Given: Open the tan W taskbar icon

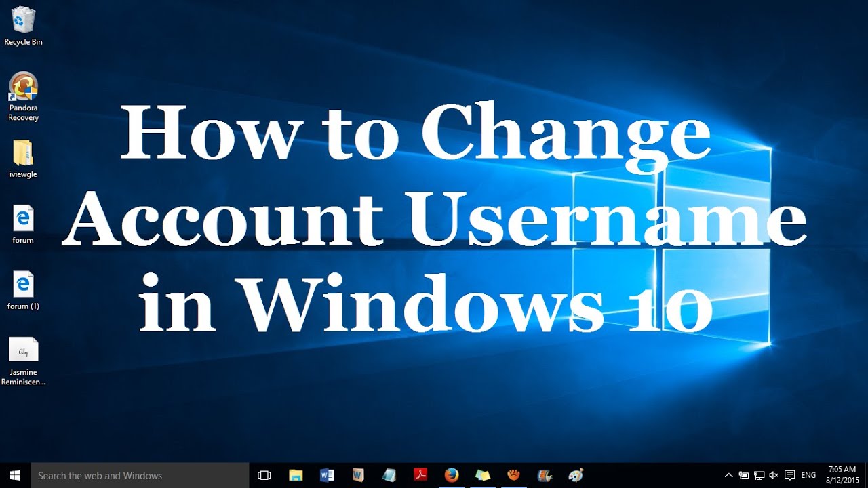Looking at the screenshot, I should (358, 475).
